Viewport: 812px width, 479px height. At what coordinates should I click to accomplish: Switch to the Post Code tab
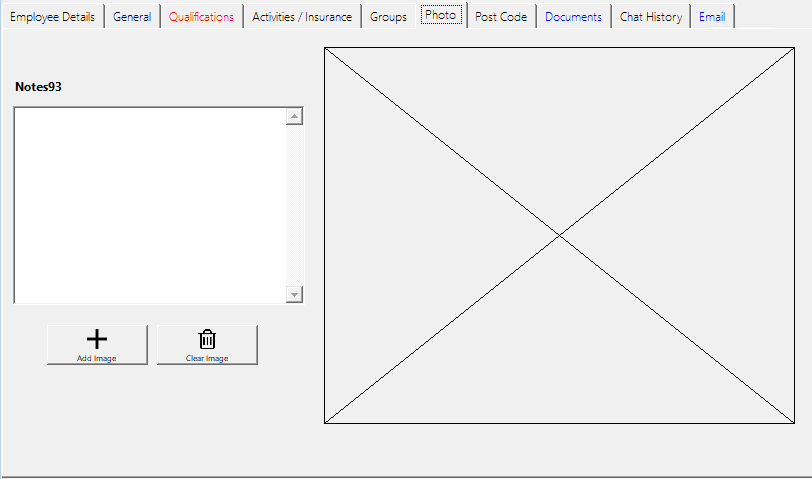pyautogui.click(x=501, y=17)
